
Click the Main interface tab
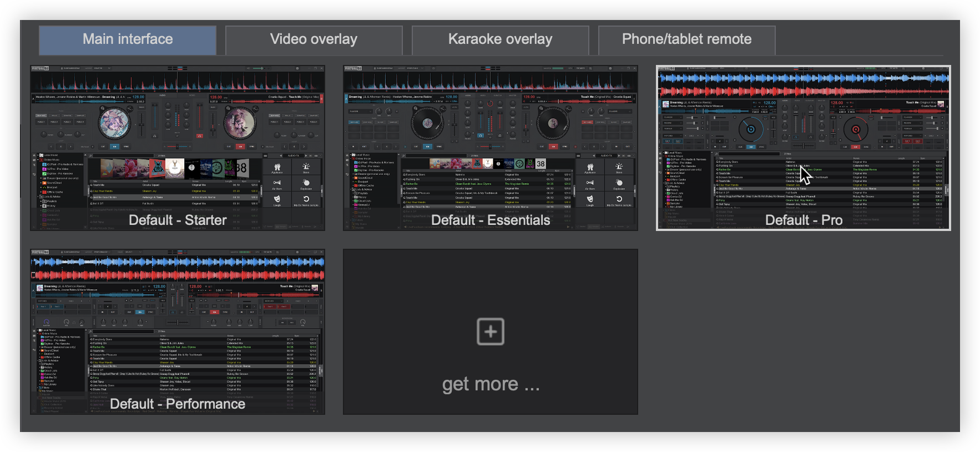coord(128,39)
